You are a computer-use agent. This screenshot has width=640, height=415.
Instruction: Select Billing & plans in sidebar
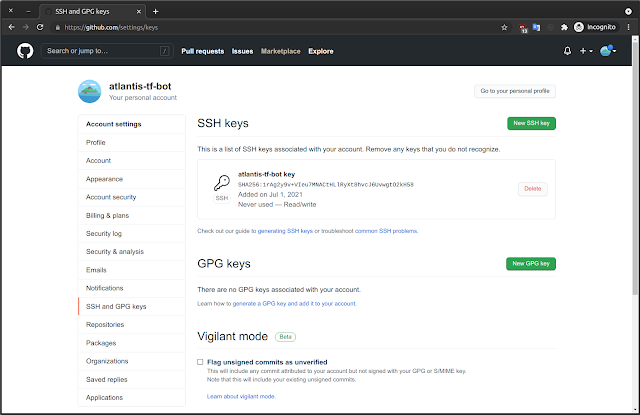click(x=131, y=215)
